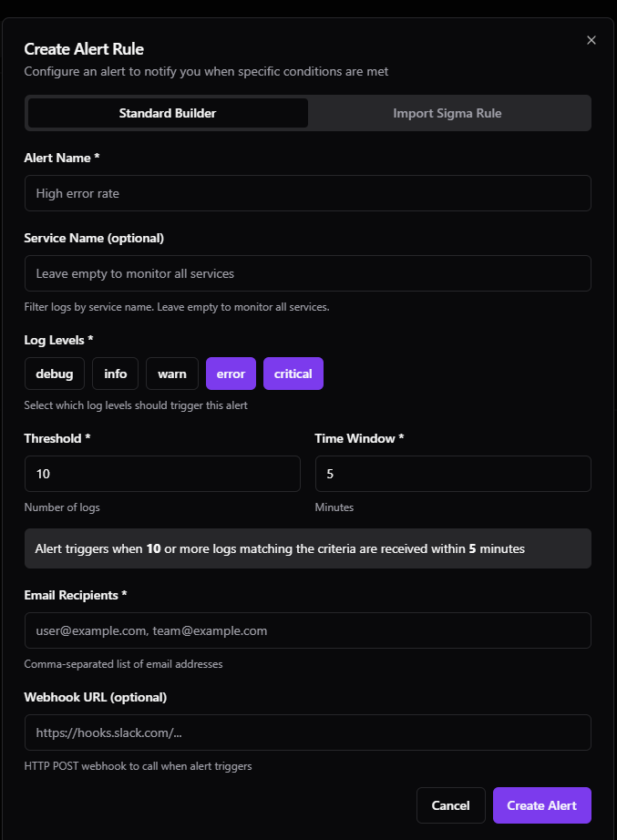Disable the error log level

pyautogui.click(x=231, y=374)
